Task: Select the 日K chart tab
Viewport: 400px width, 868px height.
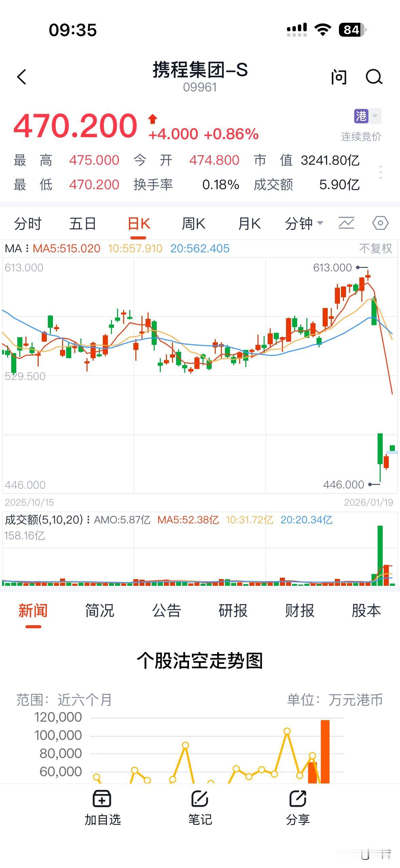Action: click(x=139, y=224)
